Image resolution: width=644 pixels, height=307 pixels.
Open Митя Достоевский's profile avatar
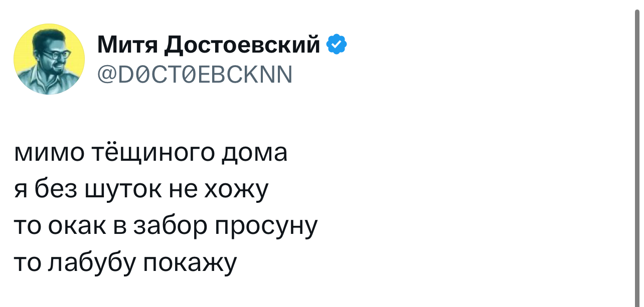click(49, 59)
